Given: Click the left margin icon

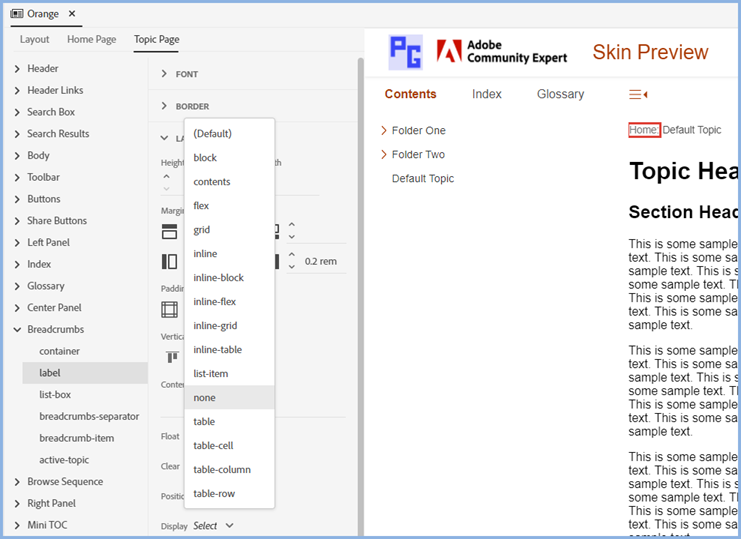Looking at the screenshot, I should point(169,262).
